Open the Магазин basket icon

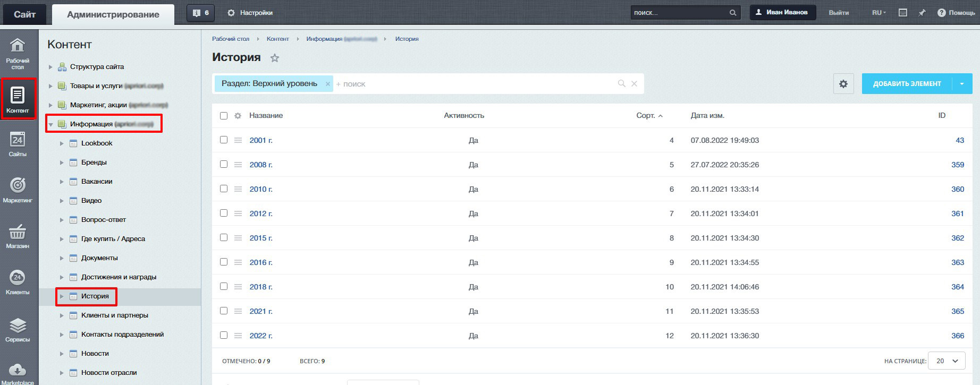18,235
